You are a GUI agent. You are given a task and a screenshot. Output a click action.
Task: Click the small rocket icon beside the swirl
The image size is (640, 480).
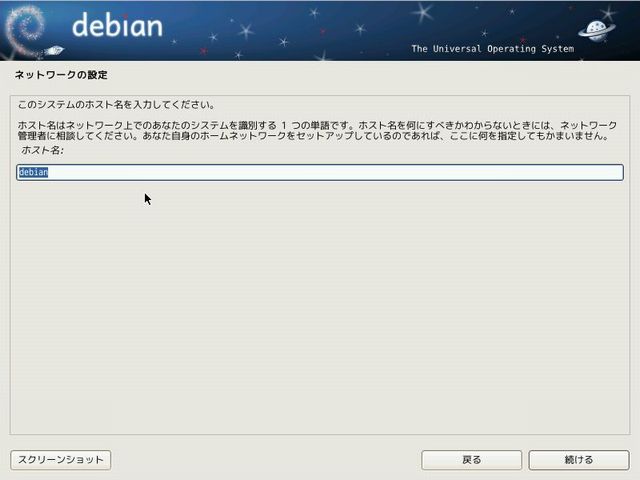point(55,49)
